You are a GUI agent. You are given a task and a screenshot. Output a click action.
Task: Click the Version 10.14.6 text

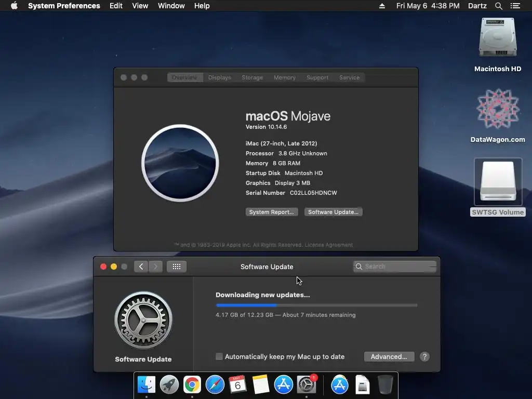click(267, 127)
